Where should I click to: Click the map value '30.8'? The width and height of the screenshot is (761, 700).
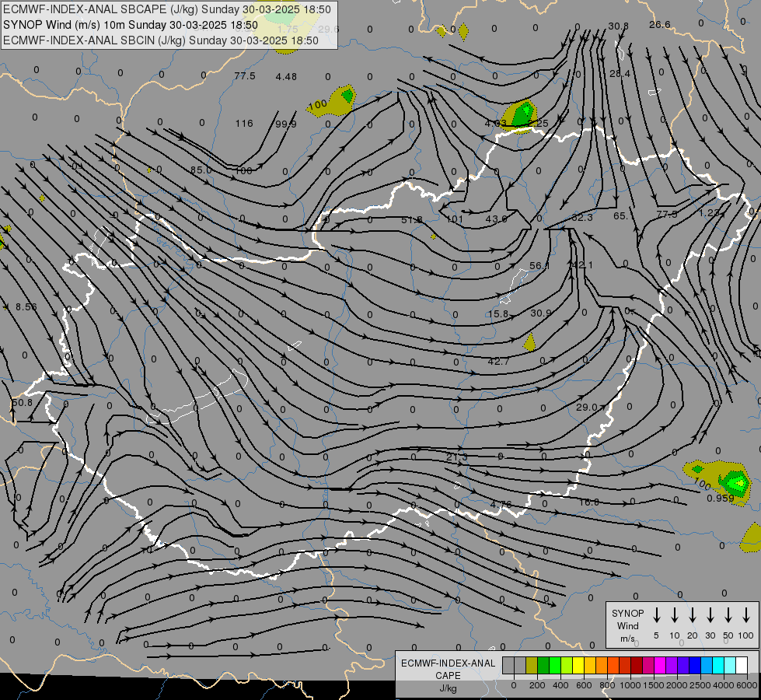point(618,26)
